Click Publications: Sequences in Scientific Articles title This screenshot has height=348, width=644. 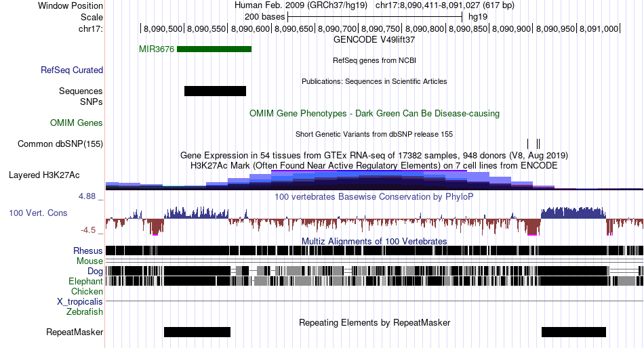(x=374, y=81)
